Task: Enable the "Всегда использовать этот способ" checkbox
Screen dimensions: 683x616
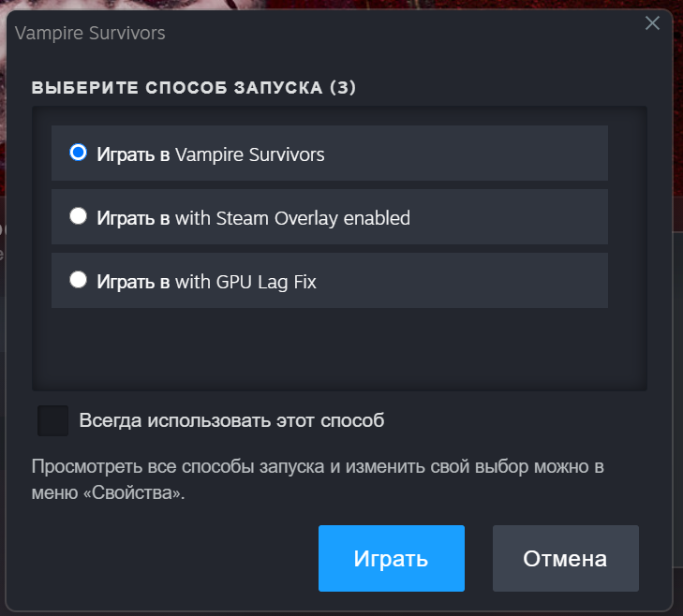Action: 53,420
